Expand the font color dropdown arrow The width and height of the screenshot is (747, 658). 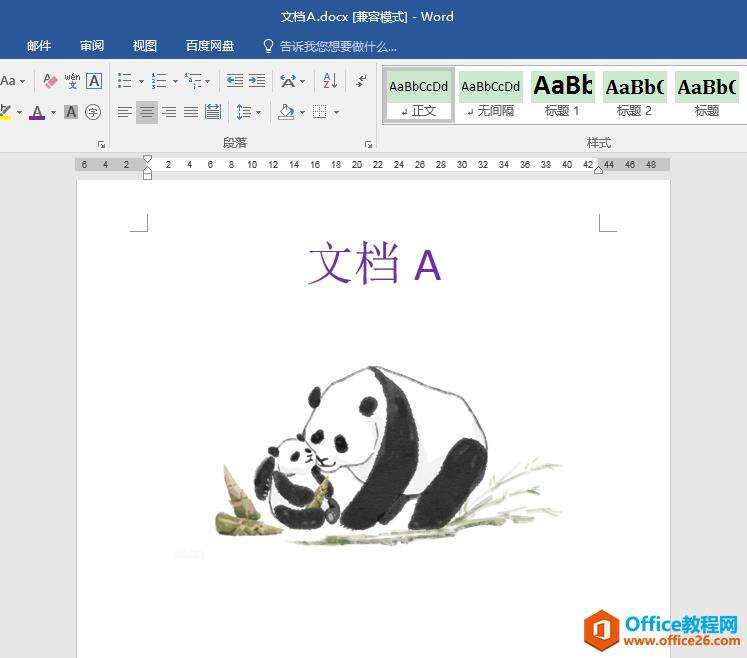coord(53,113)
